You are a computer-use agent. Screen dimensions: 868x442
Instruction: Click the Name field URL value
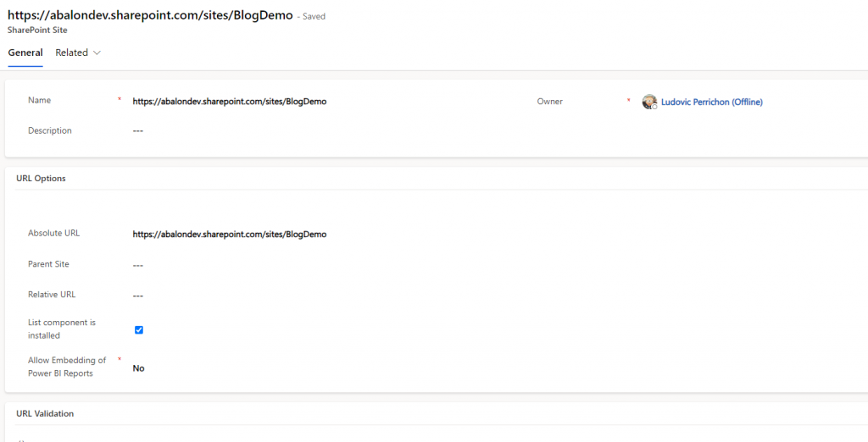click(x=229, y=102)
